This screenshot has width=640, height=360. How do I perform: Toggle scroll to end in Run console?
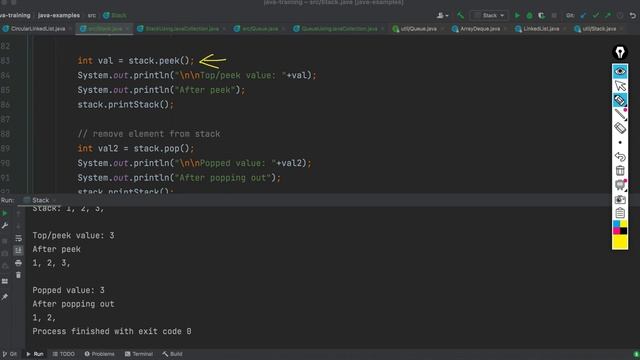18,251
